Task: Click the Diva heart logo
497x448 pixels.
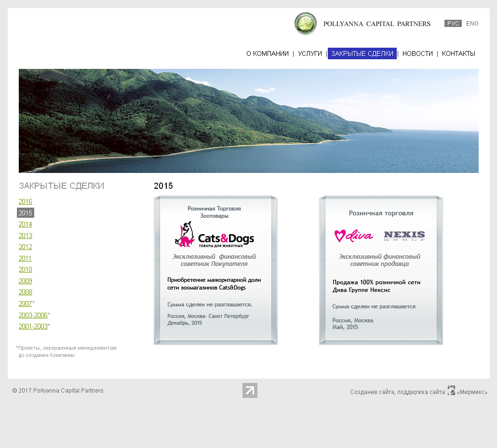Action: point(354,236)
